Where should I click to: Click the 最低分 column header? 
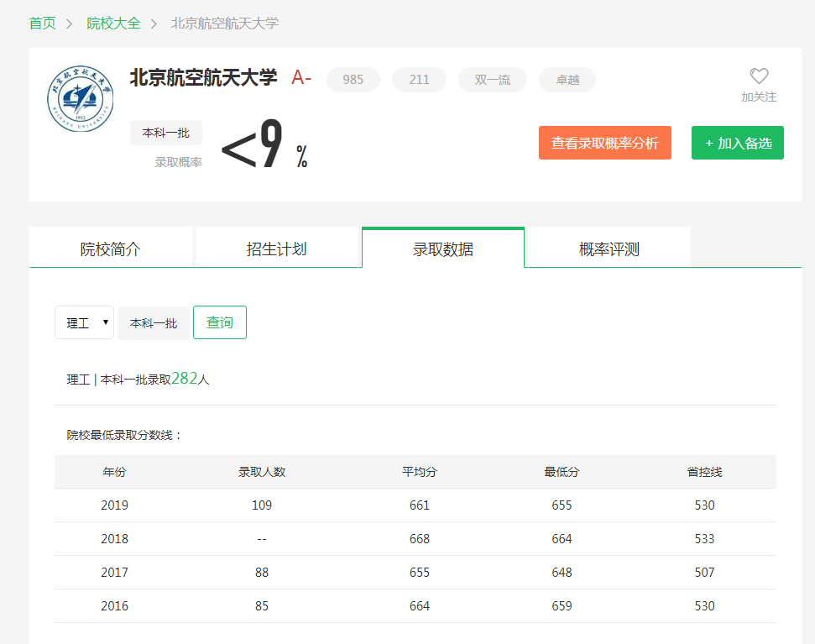coord(562,472)
